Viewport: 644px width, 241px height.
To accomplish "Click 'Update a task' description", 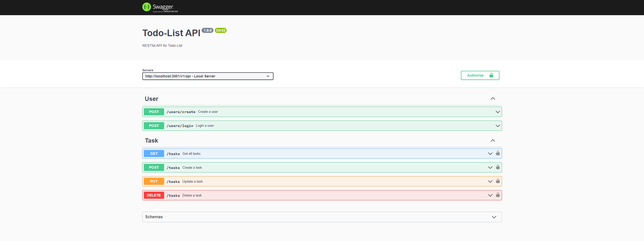I will tap(192, 181).
